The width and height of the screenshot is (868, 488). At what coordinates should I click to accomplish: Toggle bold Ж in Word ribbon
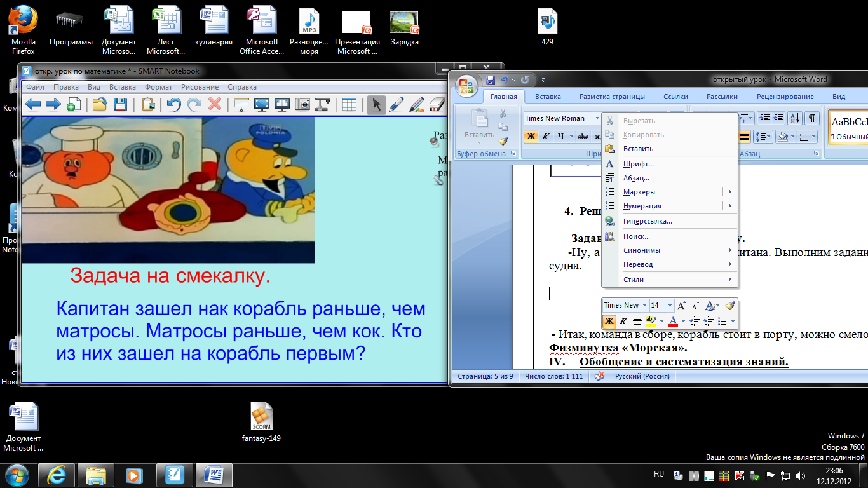(x=531, y=136)
